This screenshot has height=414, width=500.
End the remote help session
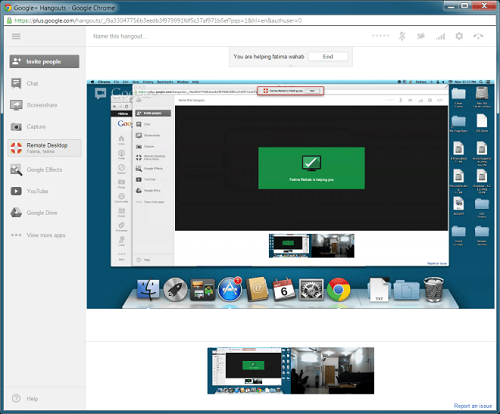(328, 57)
